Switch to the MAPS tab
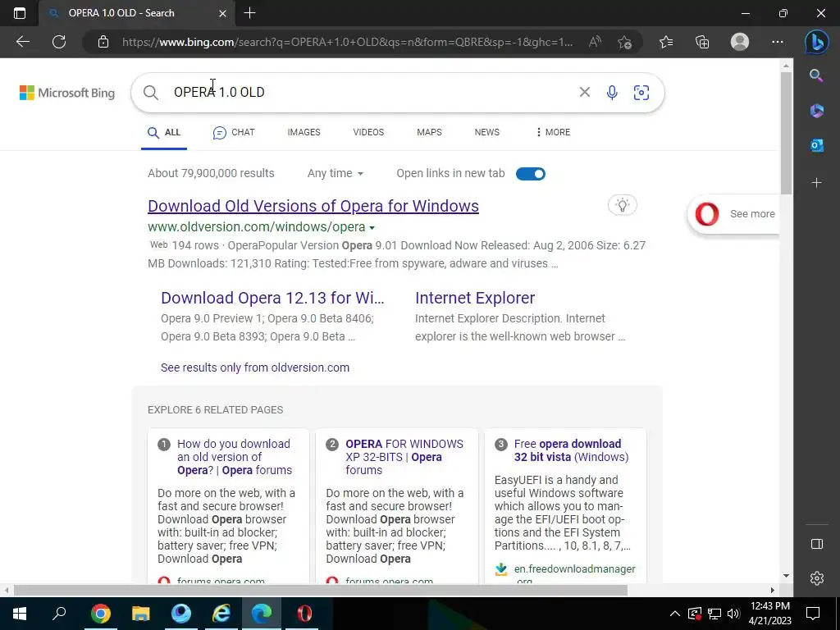 (429, 132)
